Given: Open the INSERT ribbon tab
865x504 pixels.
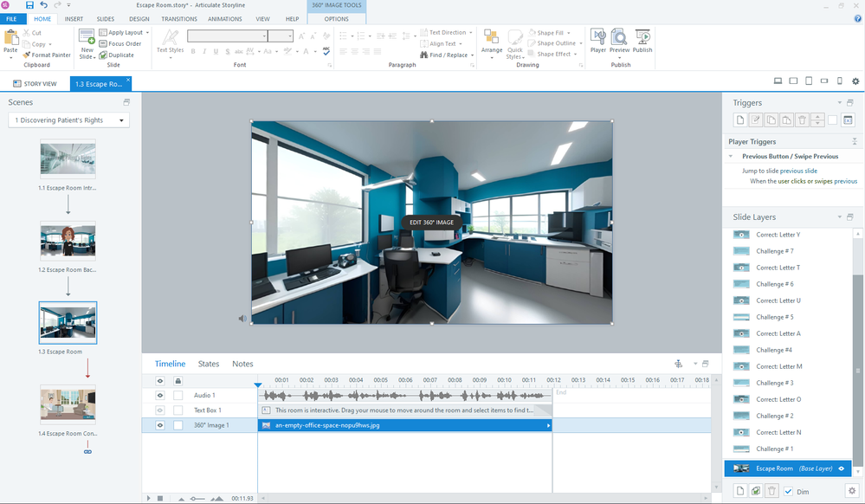Looking at the screenshot, I should pyautogui.click(x=74, y=18).
